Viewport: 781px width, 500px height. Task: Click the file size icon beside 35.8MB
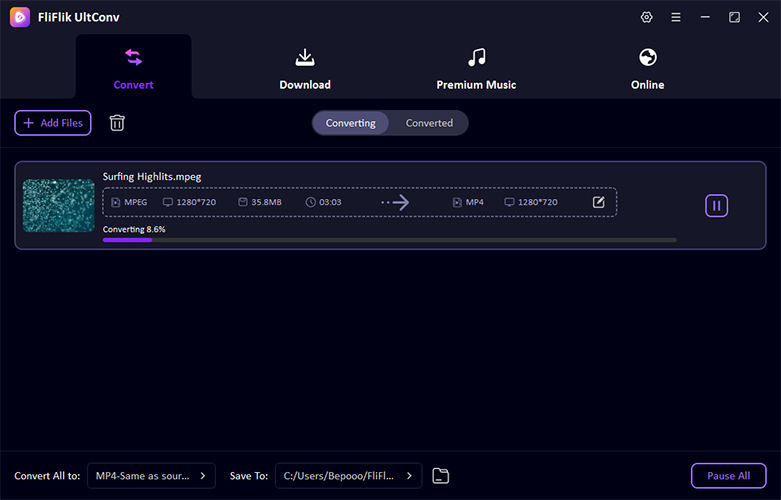(x=243, y=202)
